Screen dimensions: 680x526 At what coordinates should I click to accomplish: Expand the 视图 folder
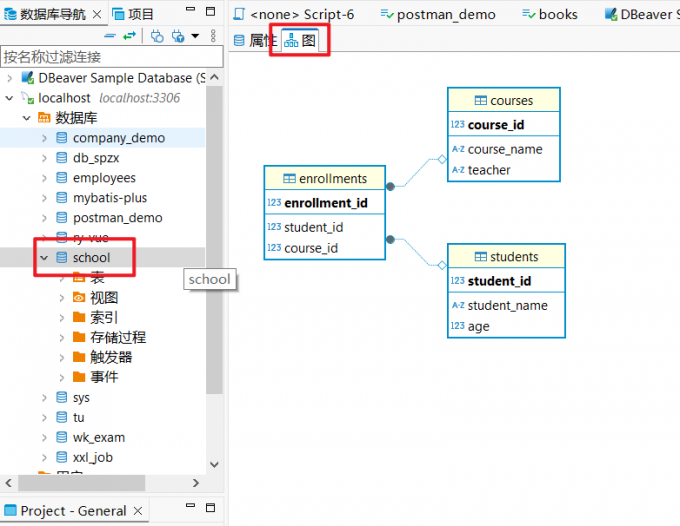point(62,298)
